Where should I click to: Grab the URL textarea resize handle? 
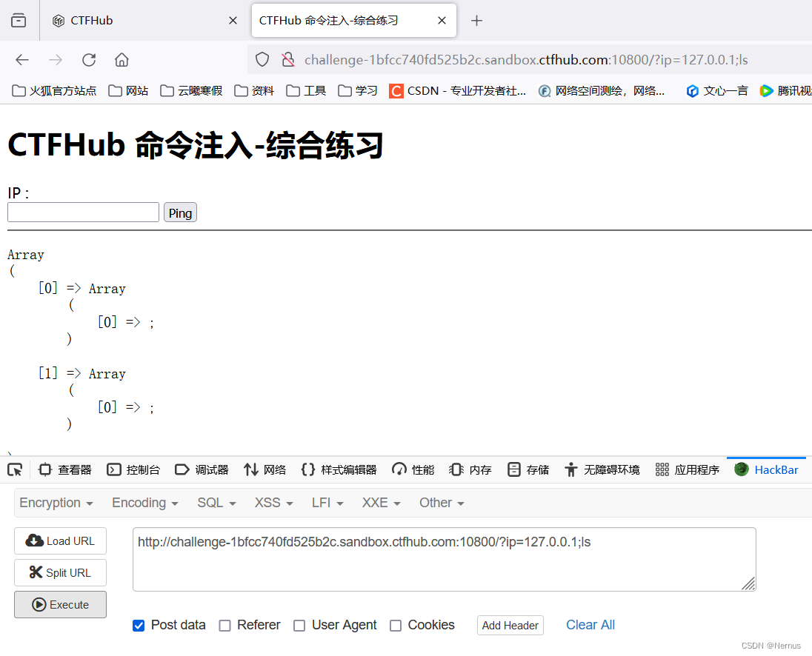pyautogui.click(x=749, y=583)
